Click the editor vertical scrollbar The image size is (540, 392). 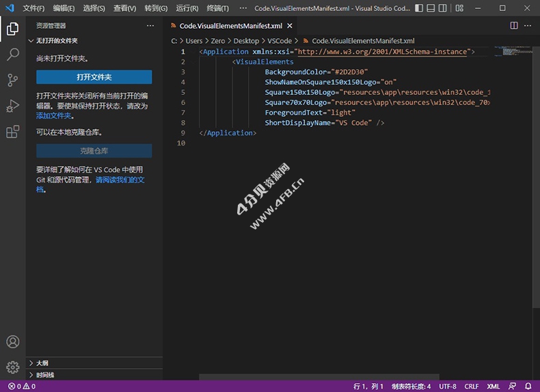click(x=536, y=178)
